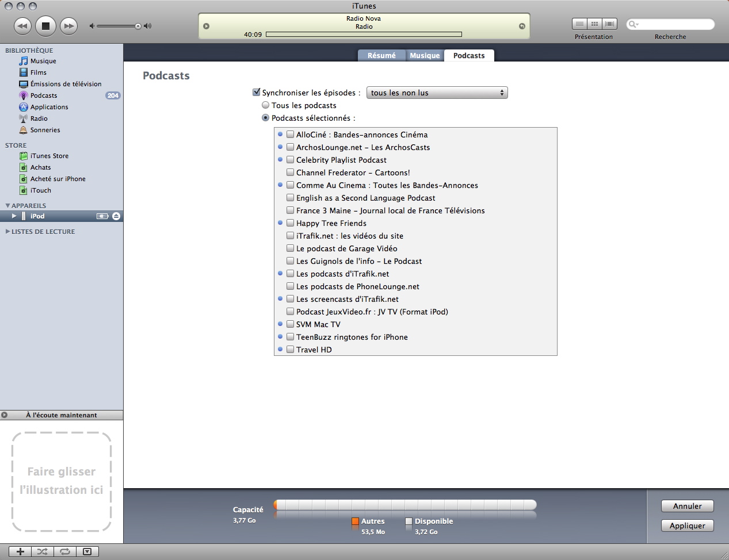The width and height of the screenshot is (729, 560).
Task: Check iTrafik.net les vidéos du site
Action: pyautogui.click(x=291, y=236)
